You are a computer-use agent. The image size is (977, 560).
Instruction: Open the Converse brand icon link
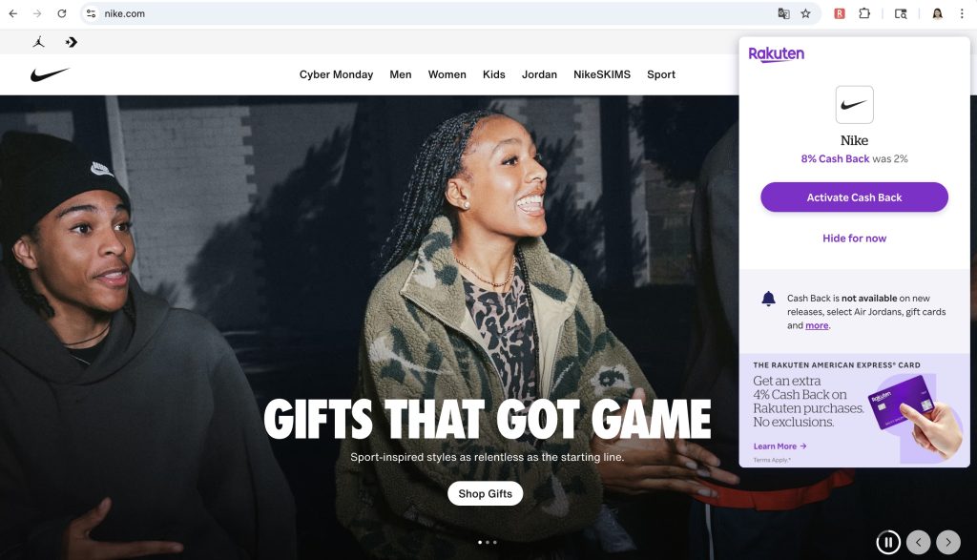(x=71, y=42)
